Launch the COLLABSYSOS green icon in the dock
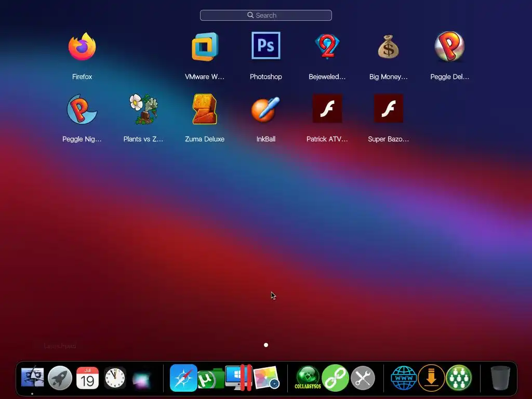Screen dimensions: 532x399 (x=308, y=378)
